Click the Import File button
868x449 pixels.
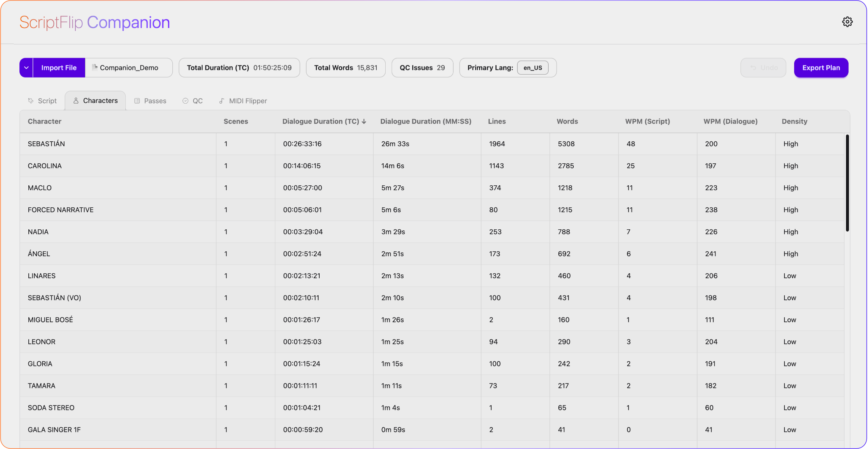59,68
